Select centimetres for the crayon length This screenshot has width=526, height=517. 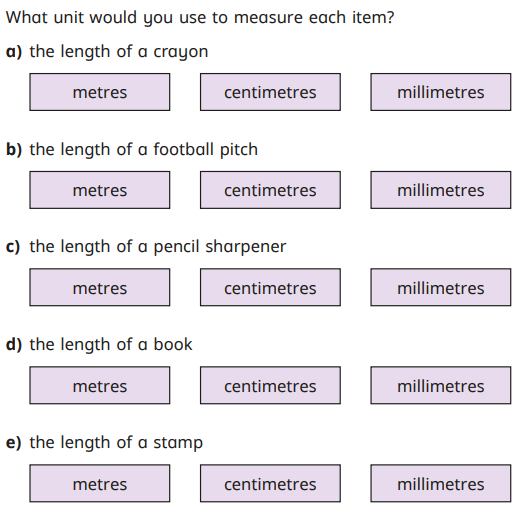[270, 92]
